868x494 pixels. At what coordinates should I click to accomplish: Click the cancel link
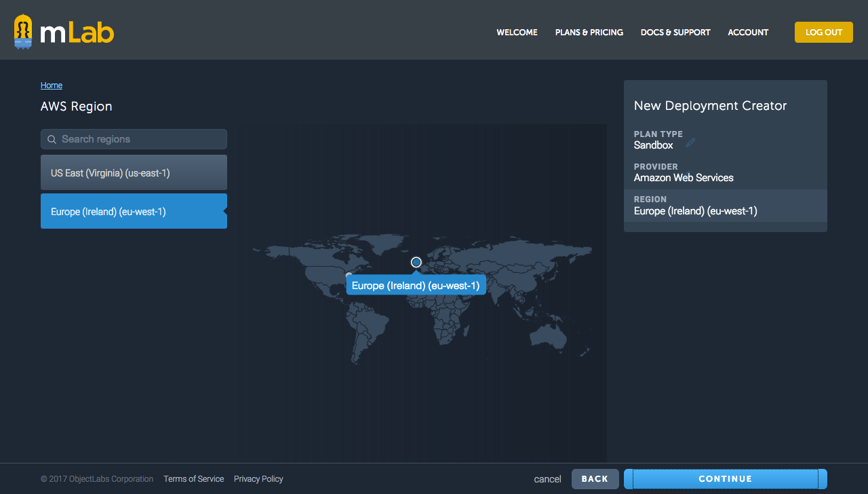pos(547,479)
